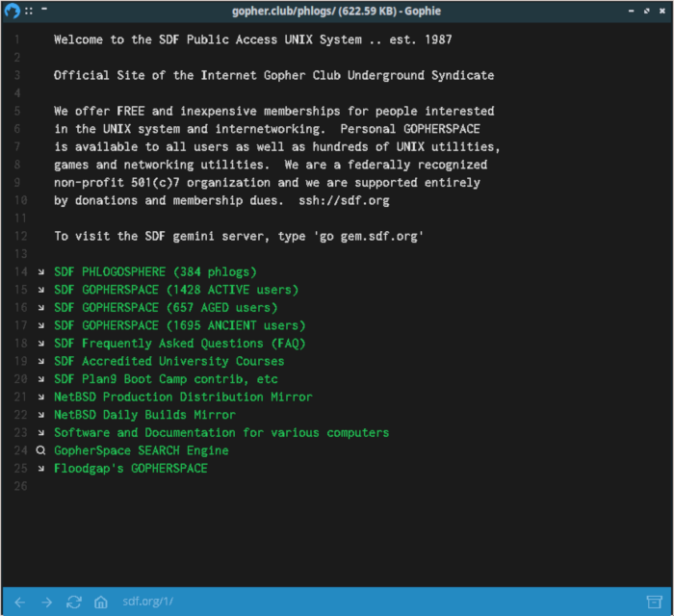Click directory arrow icon beside 657 AGED users

[40, 308]
